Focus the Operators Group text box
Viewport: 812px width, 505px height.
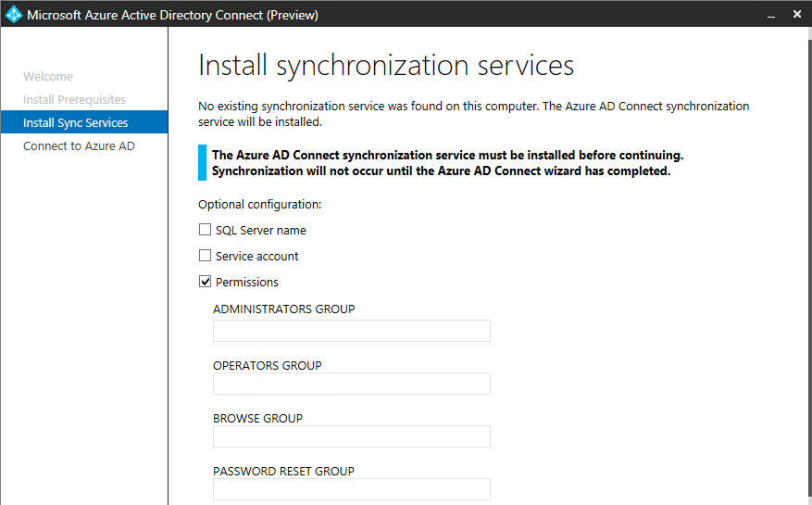[351, 384]
